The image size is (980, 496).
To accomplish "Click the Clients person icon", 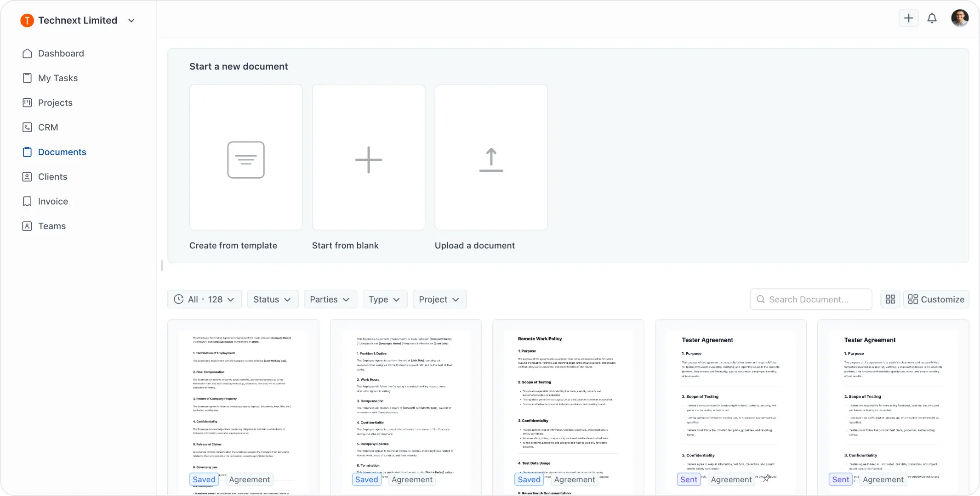I will tap(27, 177).
